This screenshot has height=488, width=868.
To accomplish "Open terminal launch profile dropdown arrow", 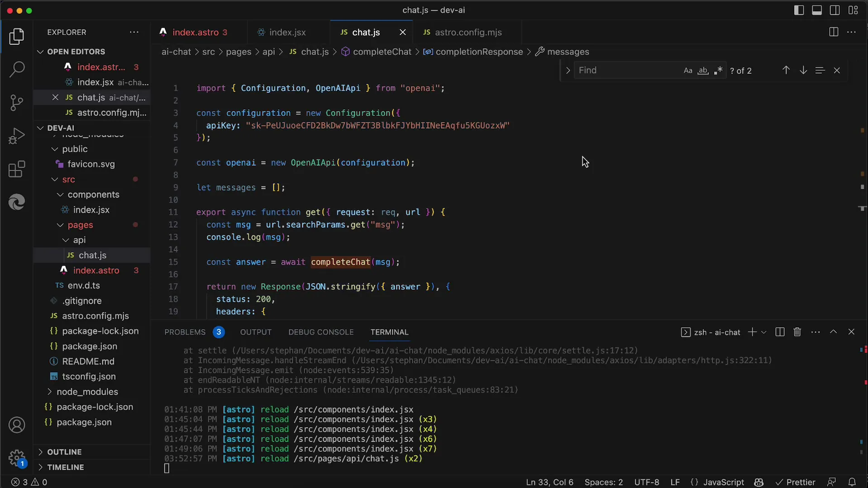I will pyautogui.click(x=764, y=332).
